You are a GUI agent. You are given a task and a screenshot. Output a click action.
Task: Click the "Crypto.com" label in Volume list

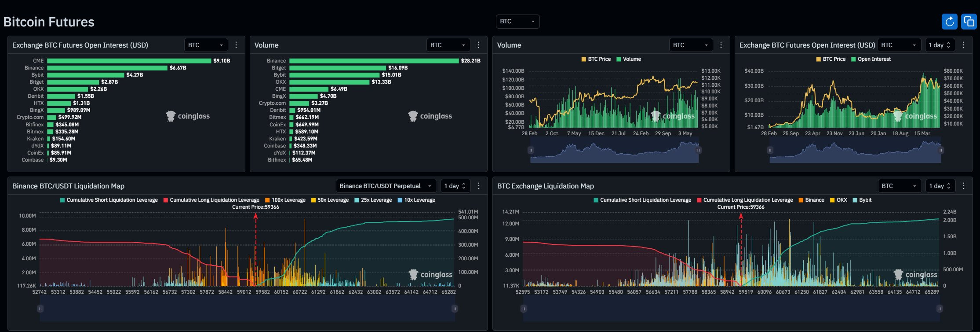[x=272, y=103]
